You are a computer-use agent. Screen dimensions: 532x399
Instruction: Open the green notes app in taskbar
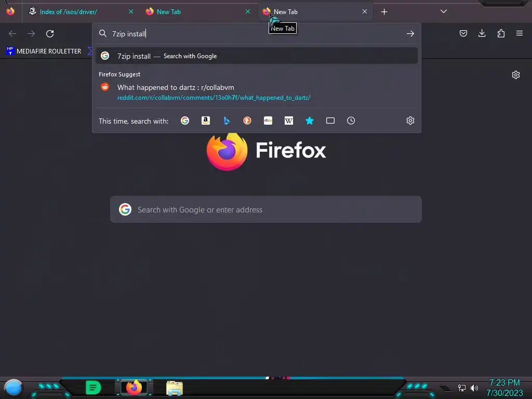(93, 388)
